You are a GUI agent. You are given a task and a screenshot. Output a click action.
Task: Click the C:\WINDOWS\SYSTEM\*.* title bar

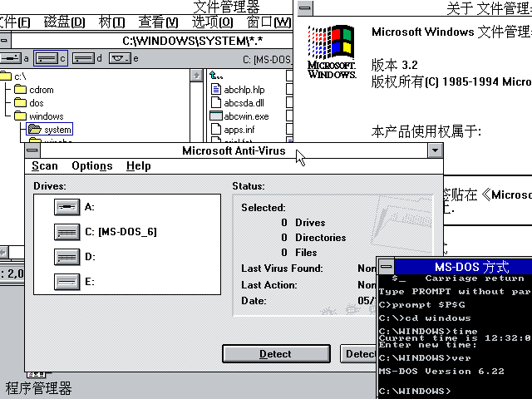coord(151,41)
